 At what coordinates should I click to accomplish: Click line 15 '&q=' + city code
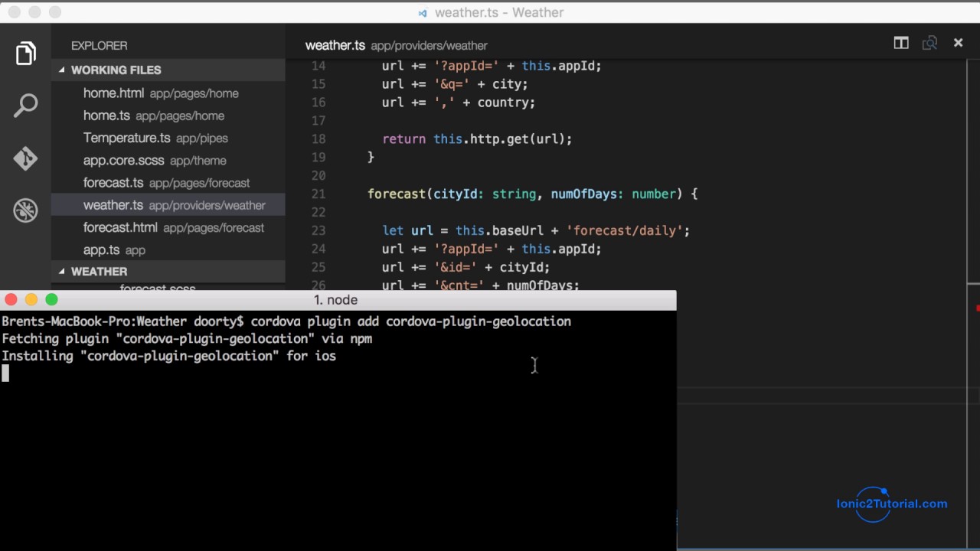(455, 84)
